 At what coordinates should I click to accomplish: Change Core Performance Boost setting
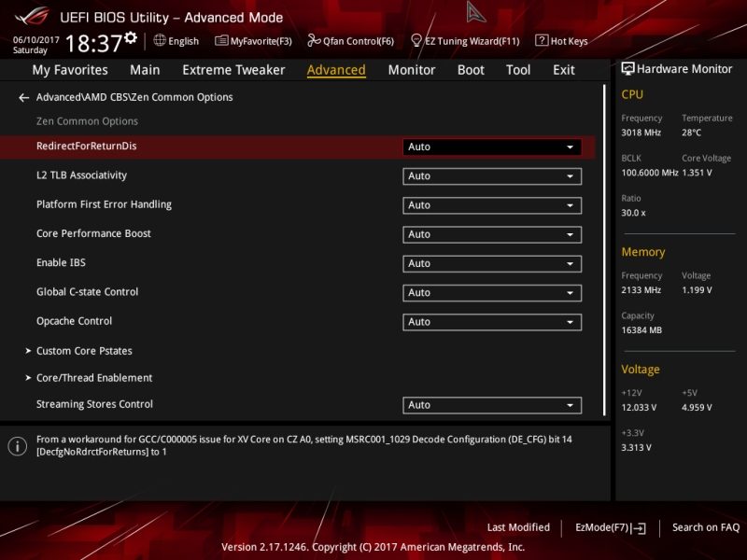tap(492, 234)
